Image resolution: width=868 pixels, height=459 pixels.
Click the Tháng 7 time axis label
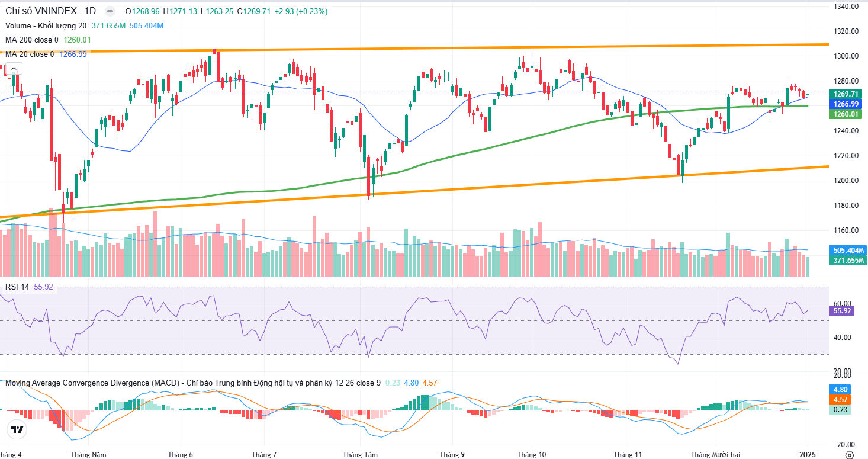pyautogui.click(x=264, y=455)
